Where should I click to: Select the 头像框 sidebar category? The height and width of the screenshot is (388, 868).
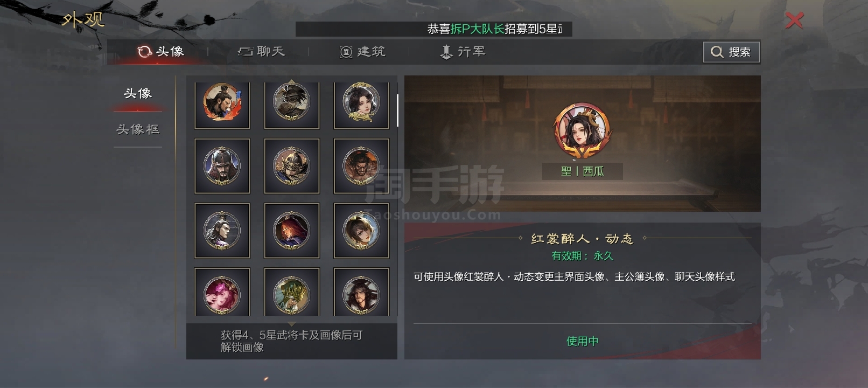pyautogui.click(x=138, y=129)
